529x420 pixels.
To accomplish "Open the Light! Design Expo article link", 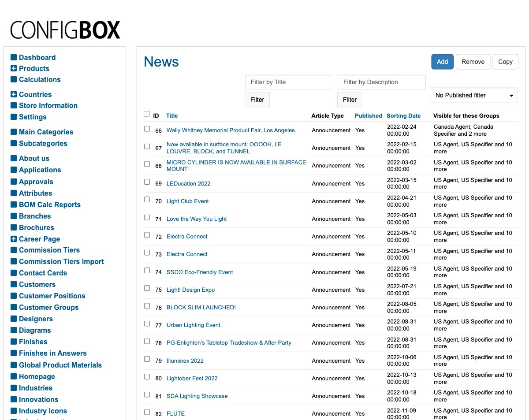I will pos(191,290).
